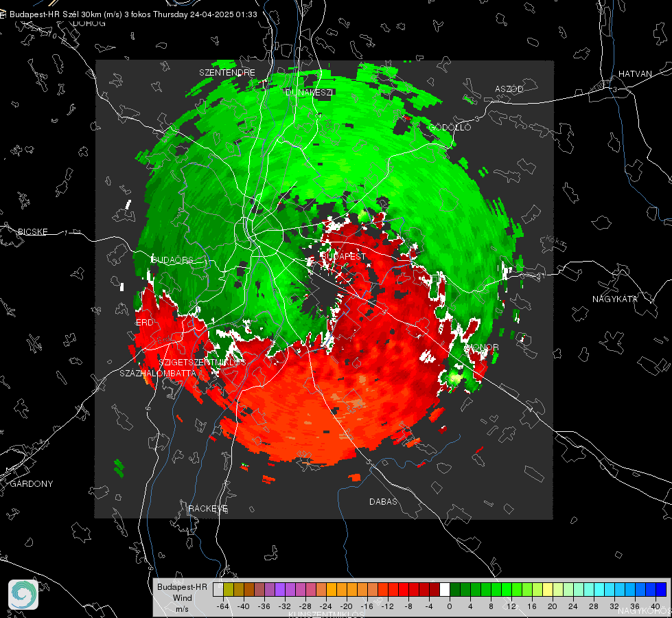Click the SZIGETSZENTMIKLOS label

pyautogui.click(x=202, y=363)
